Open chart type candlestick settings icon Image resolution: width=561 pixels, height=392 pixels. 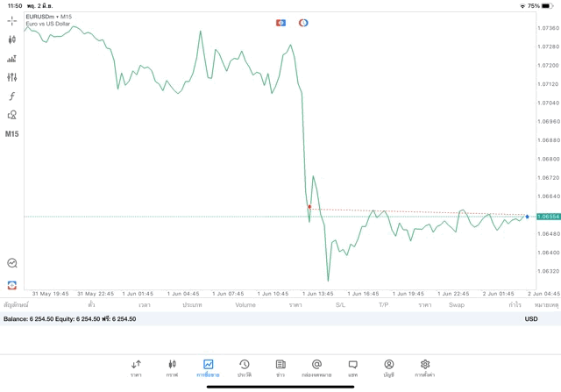(12, 39)
